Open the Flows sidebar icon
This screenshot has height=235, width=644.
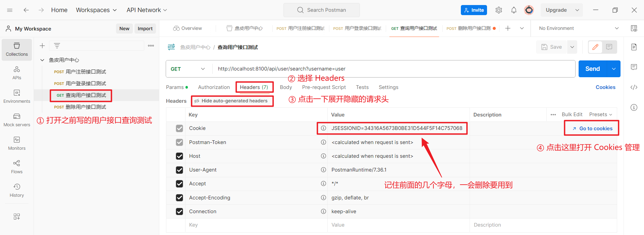pos(17,167)
